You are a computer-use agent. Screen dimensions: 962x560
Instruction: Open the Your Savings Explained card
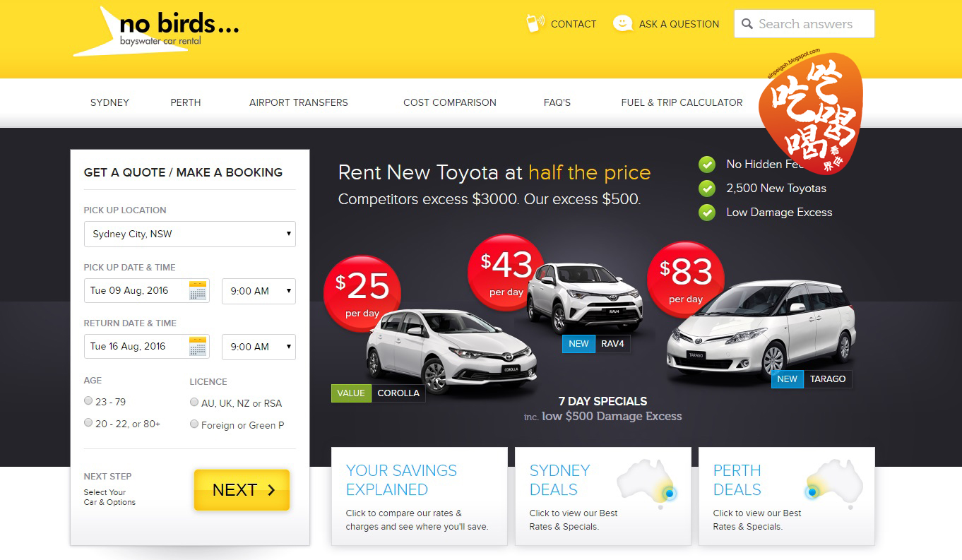[x=420, y=496]
